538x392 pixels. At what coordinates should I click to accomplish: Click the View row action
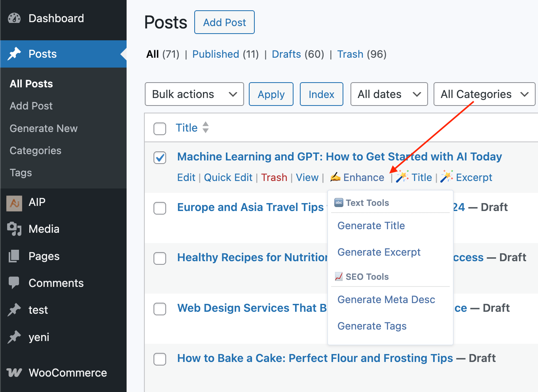click(x=307, y=177)
